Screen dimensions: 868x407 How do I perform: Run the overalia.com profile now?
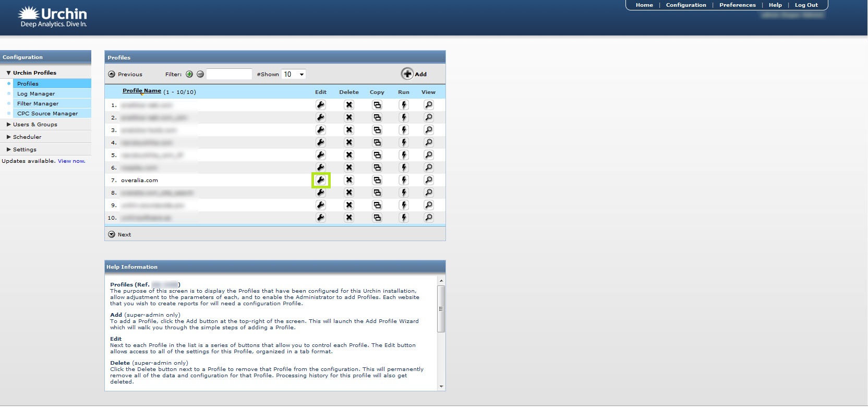pyautogui.click(x=404, y=180)
